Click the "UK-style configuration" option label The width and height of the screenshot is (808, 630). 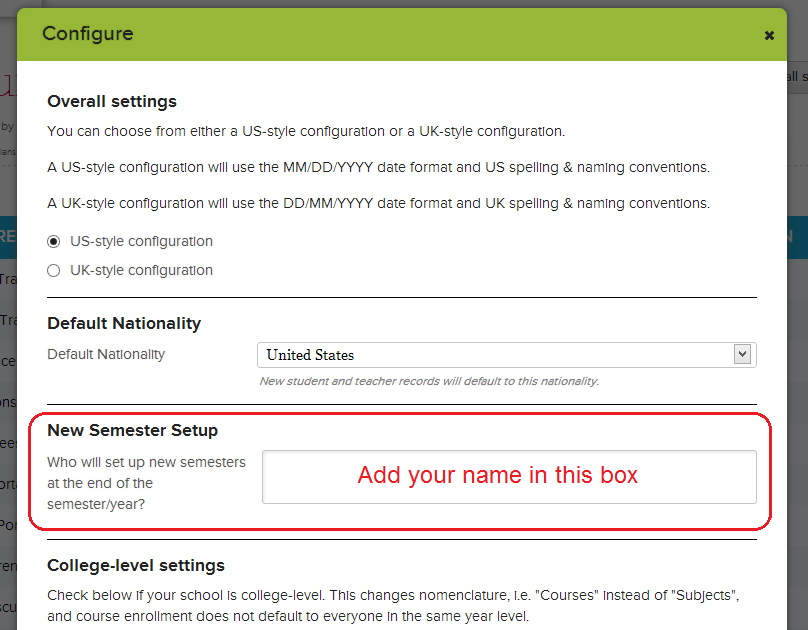pyautogui.click(x=141, y=271)
